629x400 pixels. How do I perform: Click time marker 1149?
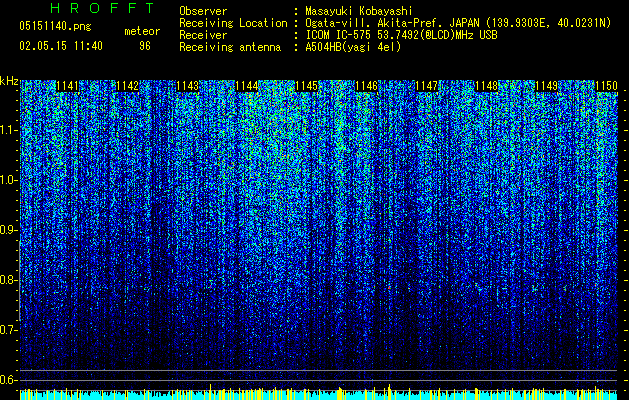(546, 86)
